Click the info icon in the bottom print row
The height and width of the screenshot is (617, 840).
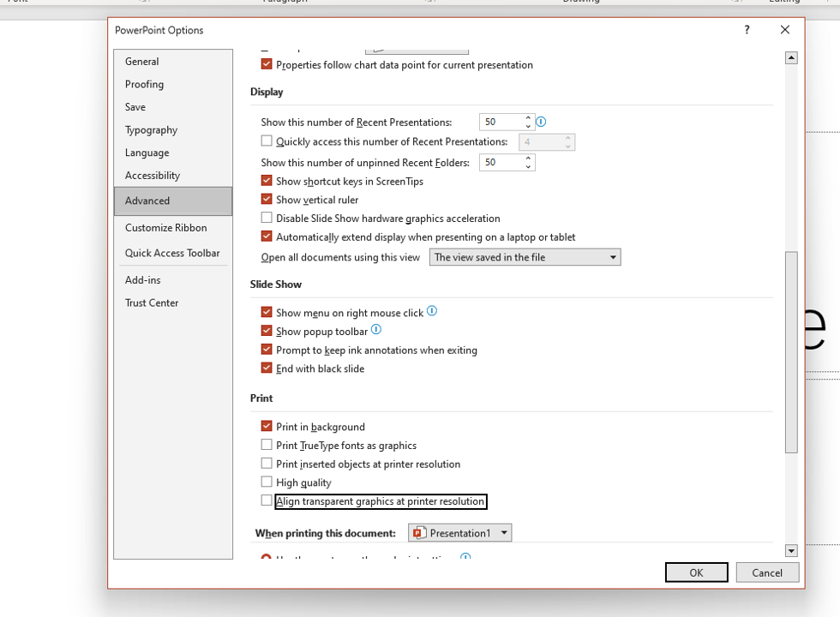465,557
